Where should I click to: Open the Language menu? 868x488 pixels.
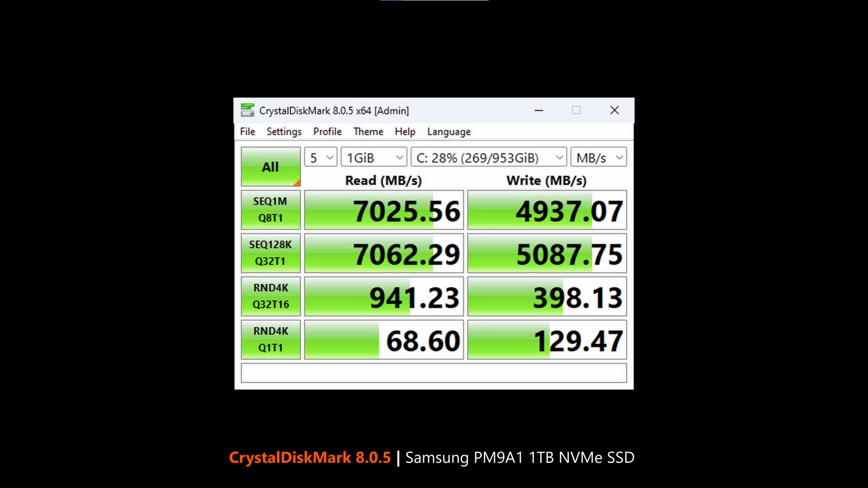tap(448, 131)
